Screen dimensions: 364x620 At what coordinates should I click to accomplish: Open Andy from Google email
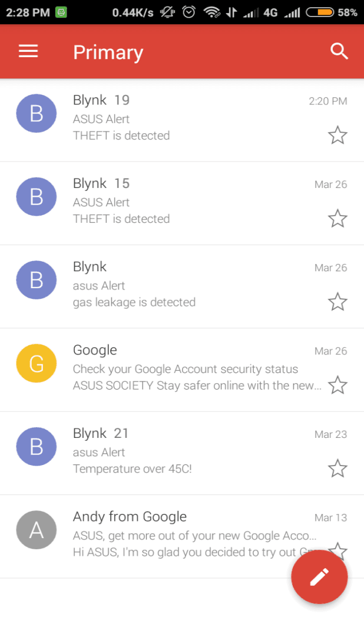tap(182, 536)
